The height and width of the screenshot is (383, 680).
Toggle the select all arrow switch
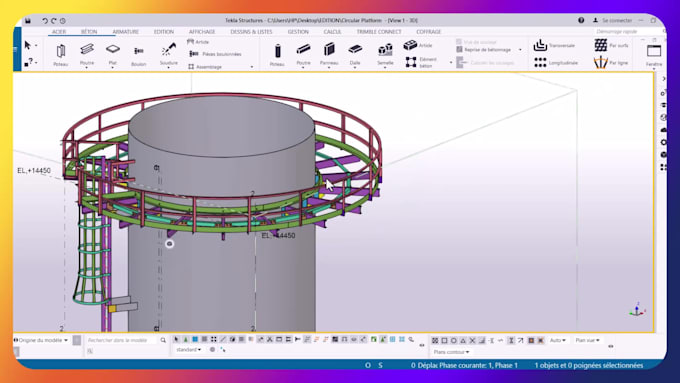176,339
